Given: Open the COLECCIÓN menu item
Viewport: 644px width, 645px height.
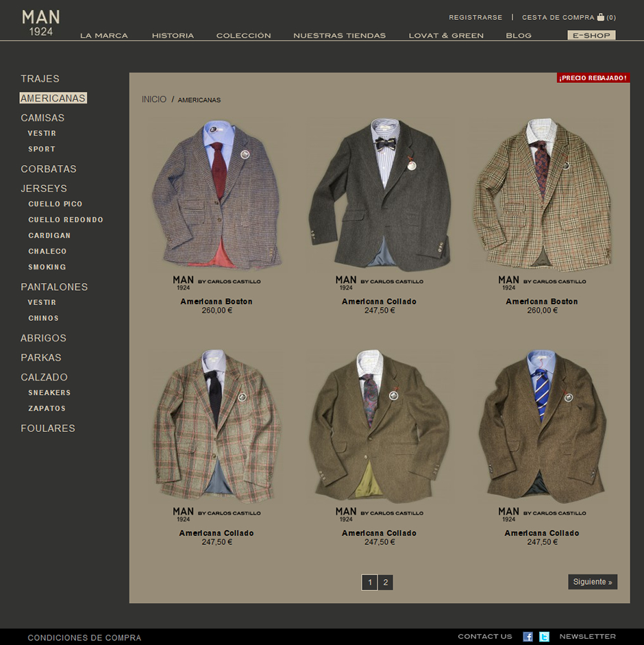Looking at the screenshot, I should tap(244, 35).
